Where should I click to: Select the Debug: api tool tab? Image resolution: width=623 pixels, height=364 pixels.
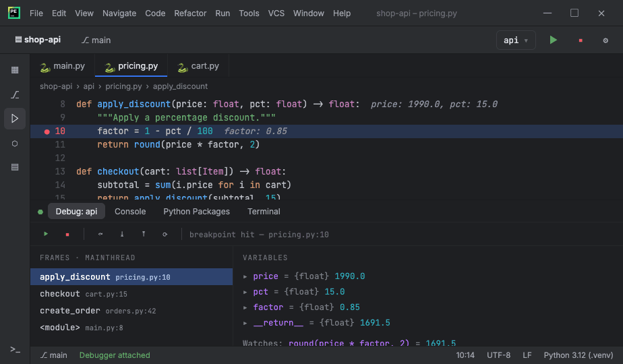76,212
